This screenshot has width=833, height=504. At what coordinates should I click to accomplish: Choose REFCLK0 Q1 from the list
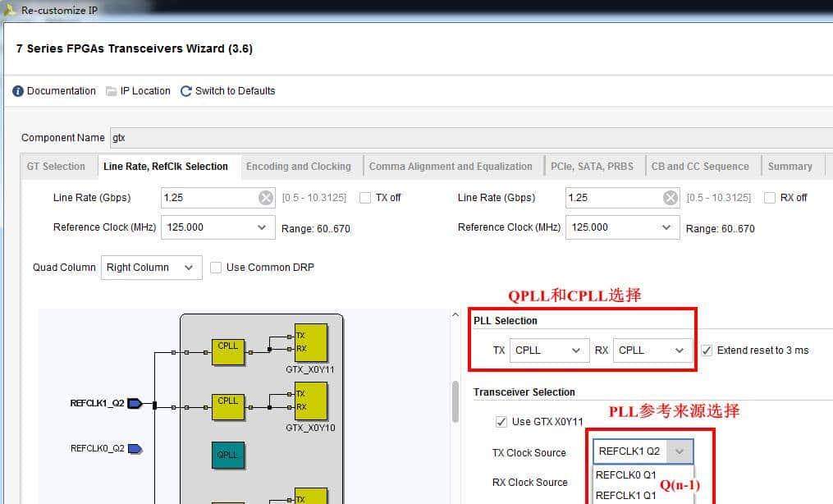pos(625,475)
